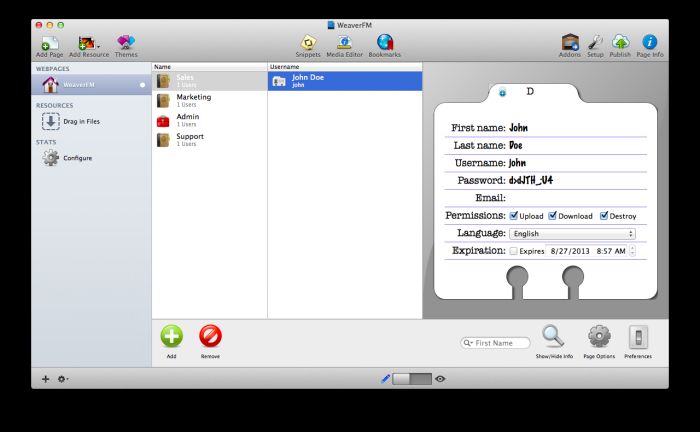Toggle the Destroy permission checkbox
The image size is (700, 432).
coord(604,216)
